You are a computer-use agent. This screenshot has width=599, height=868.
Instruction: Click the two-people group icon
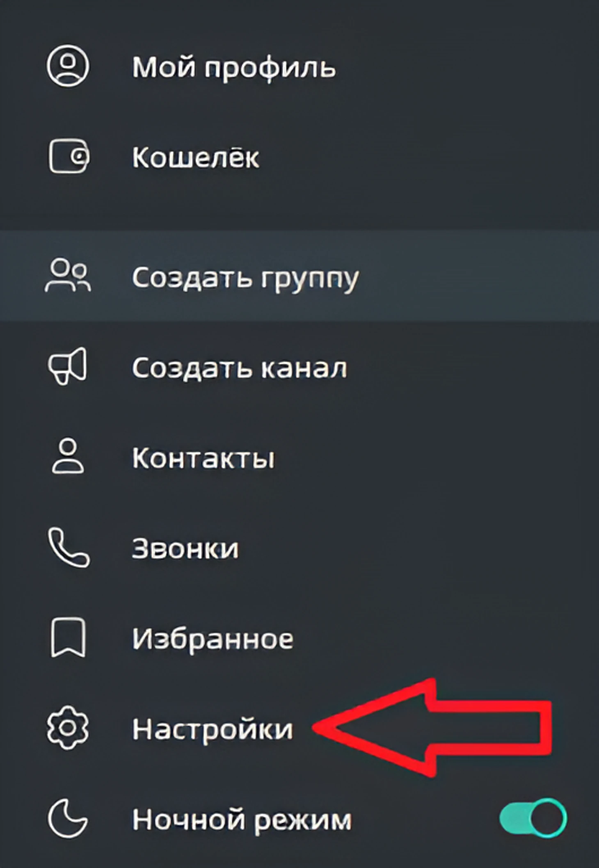tap(68, 275)
